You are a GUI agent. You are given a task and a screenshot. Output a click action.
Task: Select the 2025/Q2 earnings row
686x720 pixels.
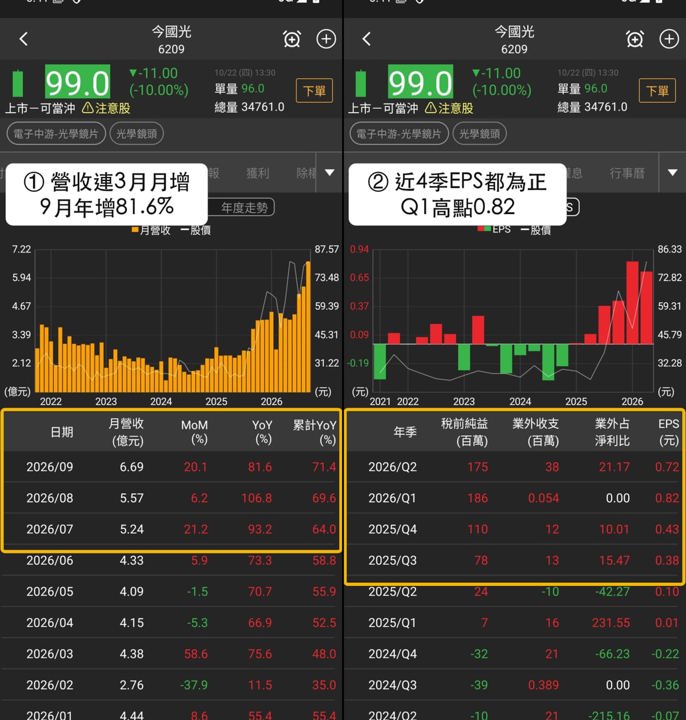(x=514, y=592)
